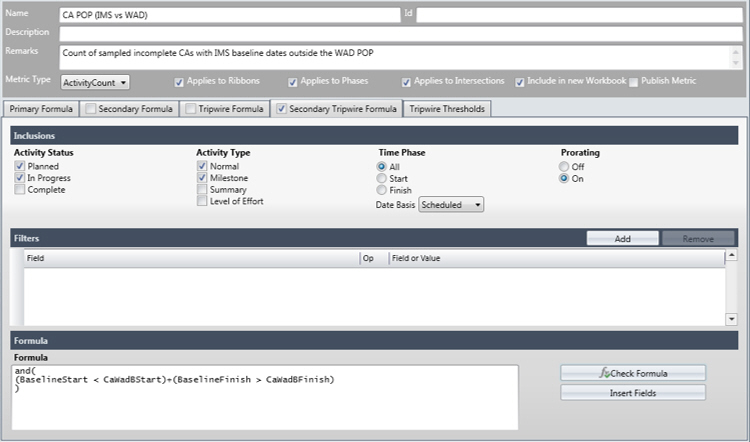Viewport: 750px width, 442px height.
Task: Click the filters list scroll down arrow
Action: (x=731, y=318)
